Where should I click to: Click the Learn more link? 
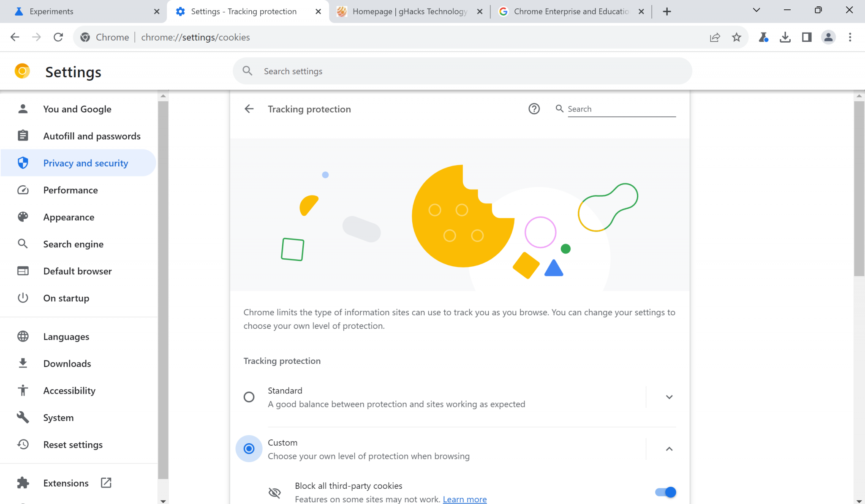click(x=465, y=499)
